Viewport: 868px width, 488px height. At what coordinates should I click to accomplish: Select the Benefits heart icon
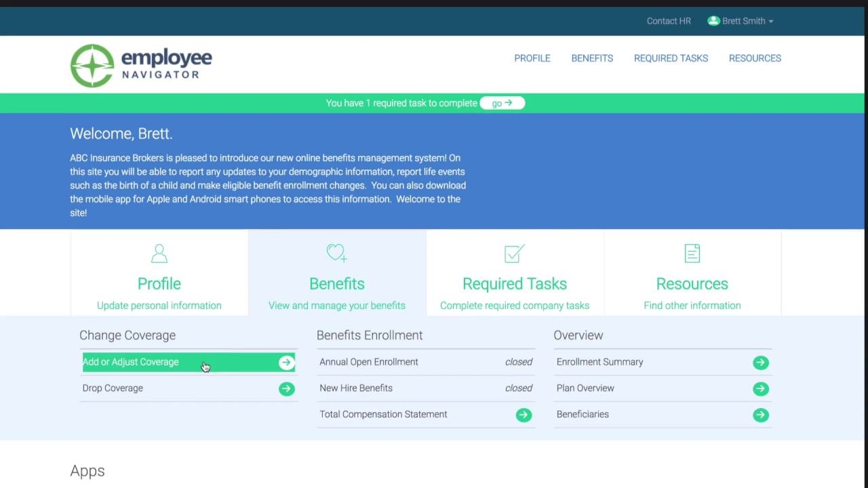tap(336, 253)
